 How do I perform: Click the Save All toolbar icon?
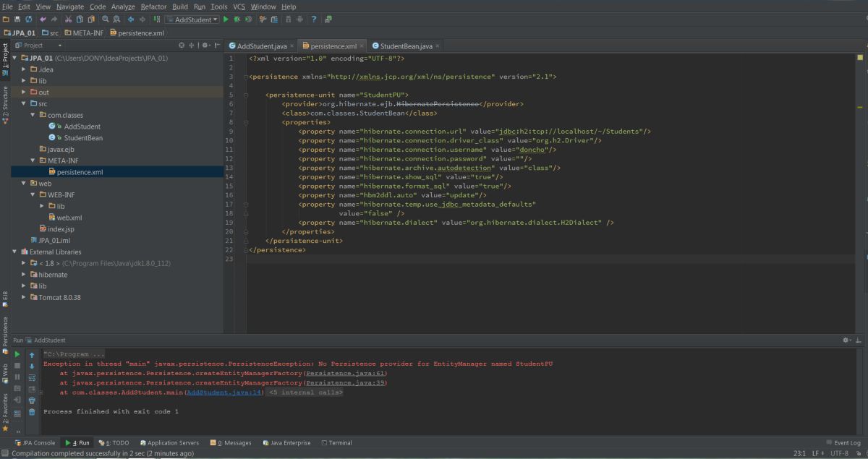(17, 20)
